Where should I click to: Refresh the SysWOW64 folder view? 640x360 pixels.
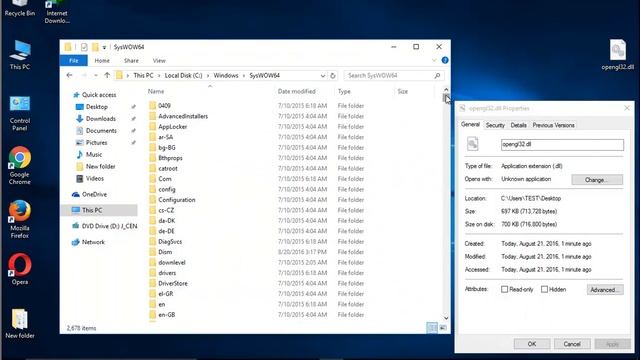[333, 76]
